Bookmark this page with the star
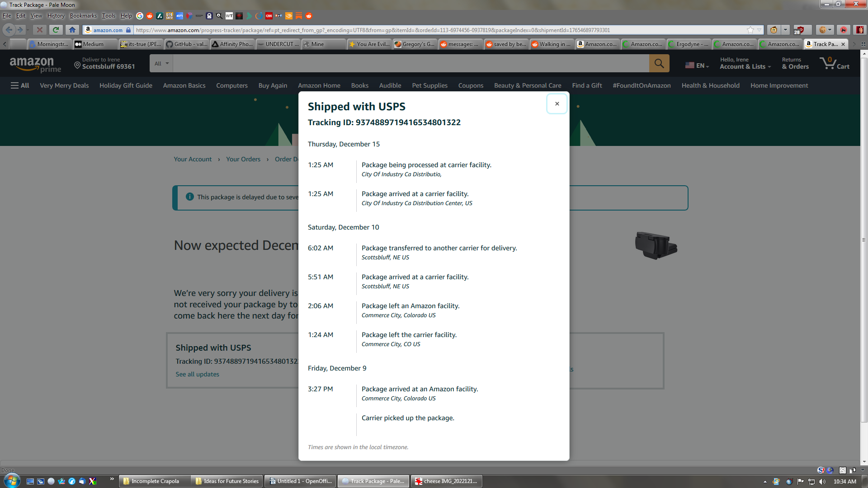Viewport: 868px width, 488px height. tap(750, 30)
